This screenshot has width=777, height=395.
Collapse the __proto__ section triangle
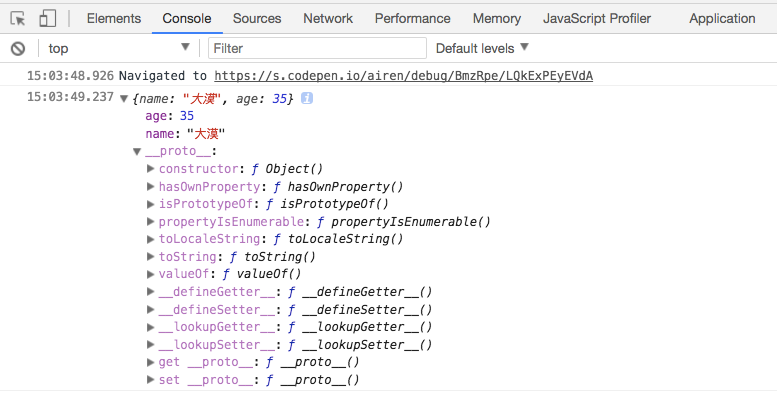[x=137, y=152]
